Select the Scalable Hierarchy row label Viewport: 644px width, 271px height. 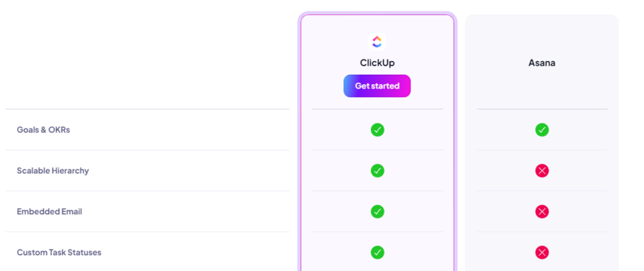[x=53, y=171]
